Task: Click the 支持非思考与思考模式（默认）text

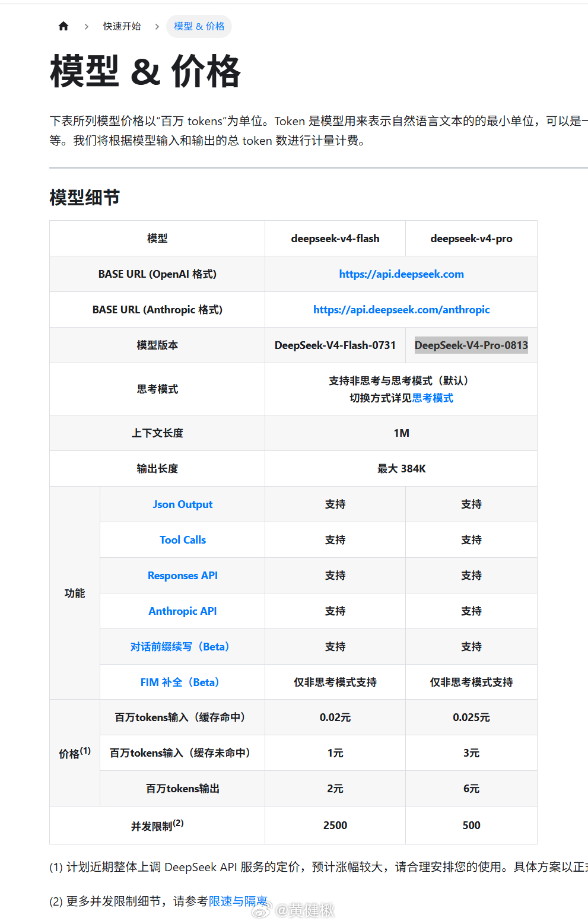Action: [x=401, y=381]
